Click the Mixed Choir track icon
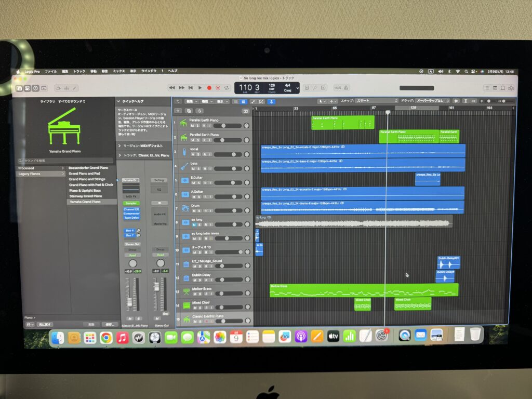The height and width of the screenshot is (399, 532). (x=187, y=305)
